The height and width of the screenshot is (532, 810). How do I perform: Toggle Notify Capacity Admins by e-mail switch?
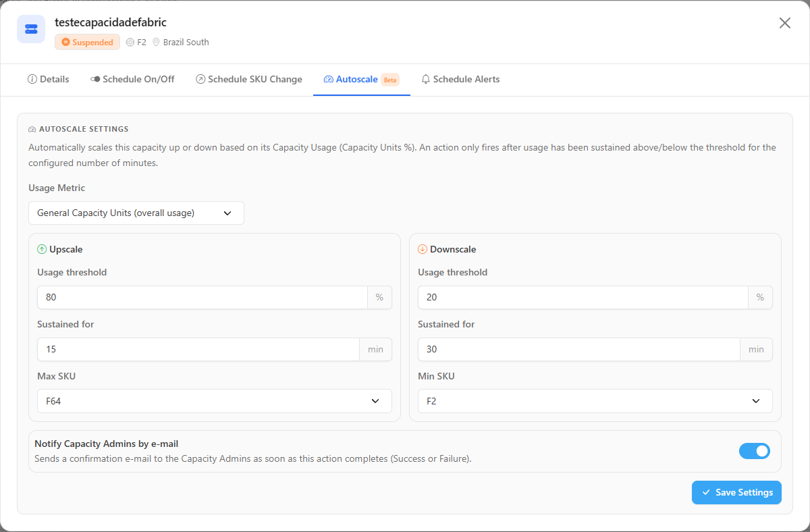[x=755, y=451]
